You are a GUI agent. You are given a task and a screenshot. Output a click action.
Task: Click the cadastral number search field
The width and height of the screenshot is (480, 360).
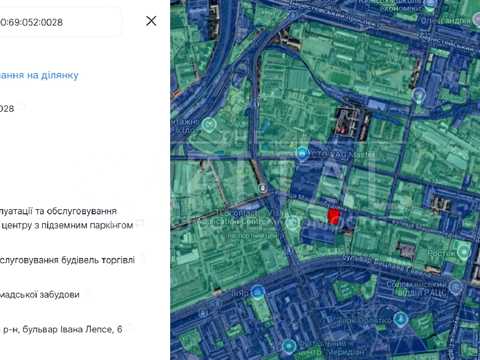pos(60,22)
